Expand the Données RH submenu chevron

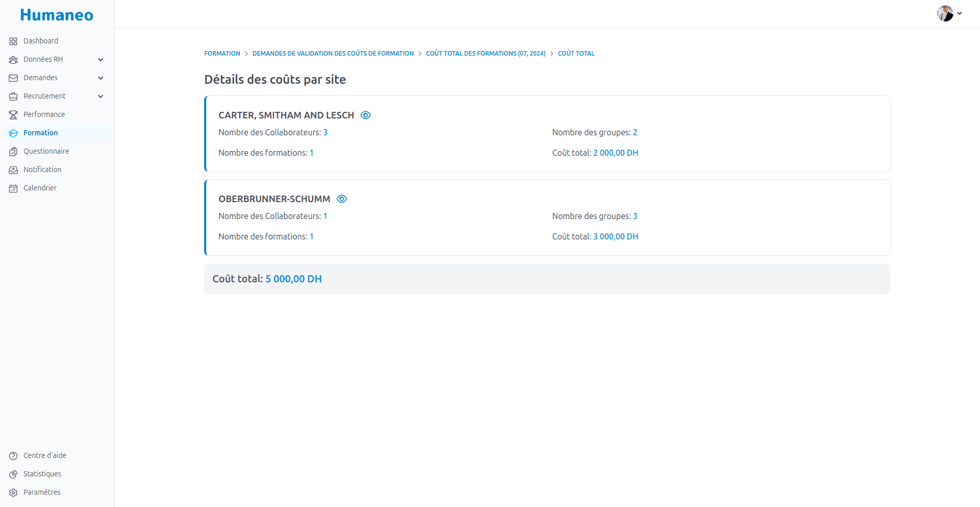point(101,60)
